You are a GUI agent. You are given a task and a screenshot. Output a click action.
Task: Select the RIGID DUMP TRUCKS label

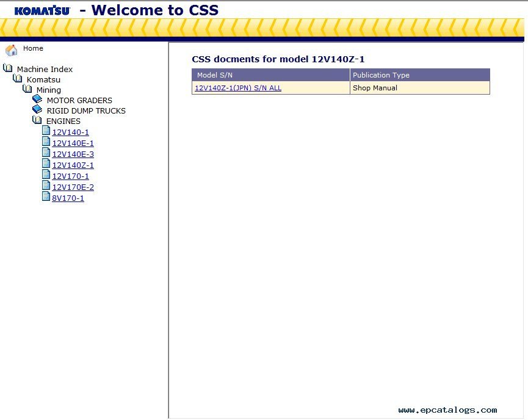click(86, 111)
